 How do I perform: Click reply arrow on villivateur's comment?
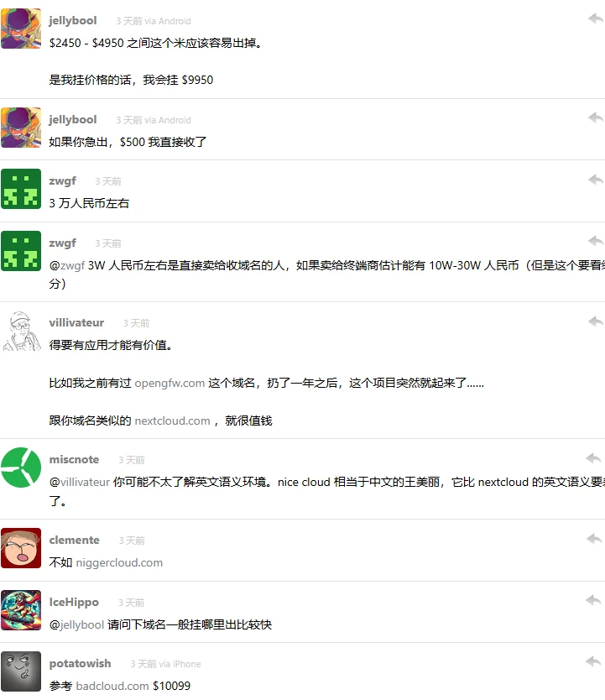(x=595, y=321)
